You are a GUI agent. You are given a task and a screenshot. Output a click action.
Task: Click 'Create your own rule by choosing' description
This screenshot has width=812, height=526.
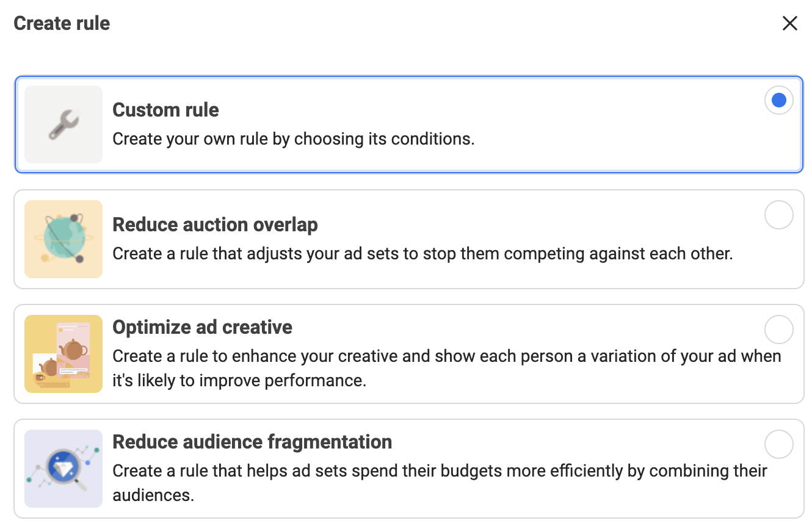[294, 139]
